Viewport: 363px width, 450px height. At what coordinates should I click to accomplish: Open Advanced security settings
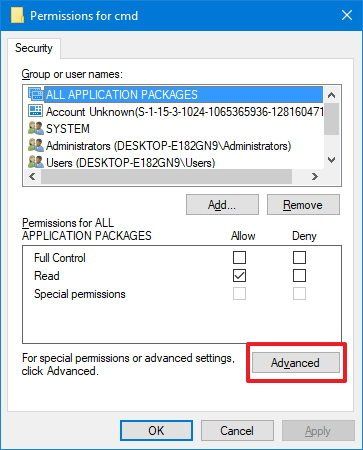tap(295, 363)
